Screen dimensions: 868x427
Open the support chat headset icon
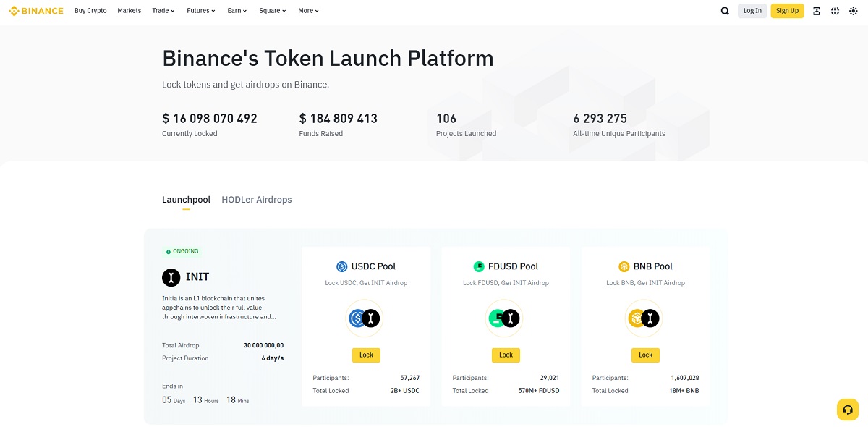[847, 410]
